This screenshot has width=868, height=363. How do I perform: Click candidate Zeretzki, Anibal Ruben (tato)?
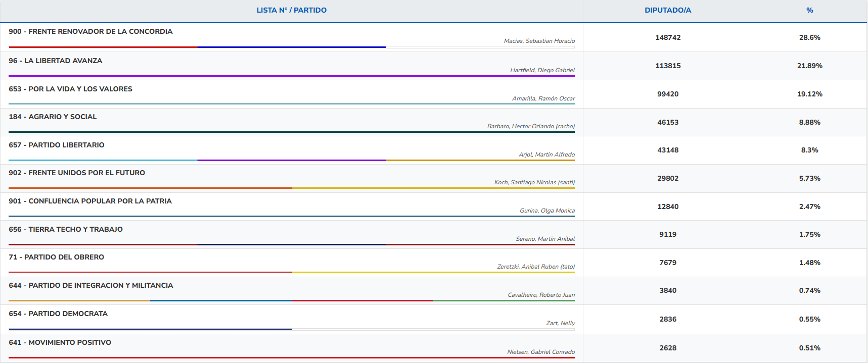(x=535, y=267)
